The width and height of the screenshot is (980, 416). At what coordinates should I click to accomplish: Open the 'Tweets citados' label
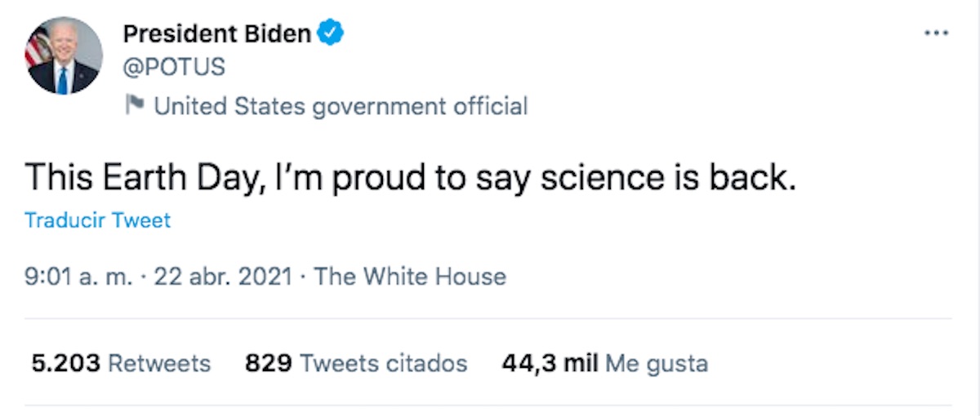pyautogui.click(x=384, y=363)
